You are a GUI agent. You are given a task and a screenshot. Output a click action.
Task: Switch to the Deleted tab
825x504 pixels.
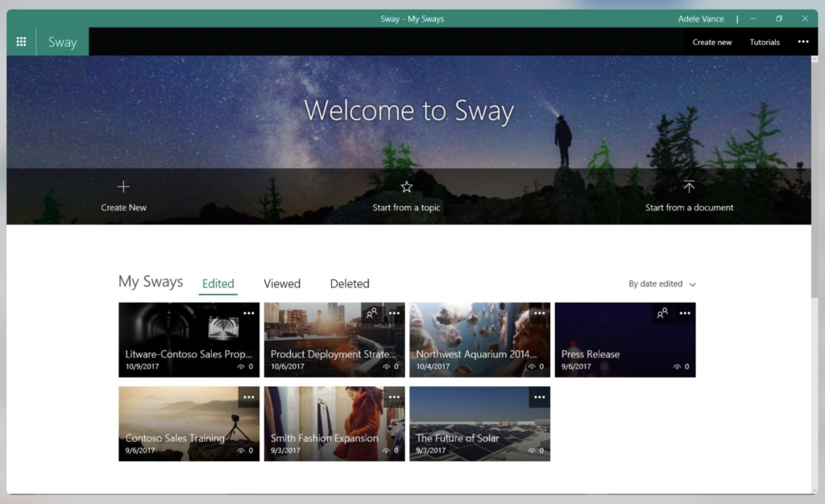click(350, 283)
